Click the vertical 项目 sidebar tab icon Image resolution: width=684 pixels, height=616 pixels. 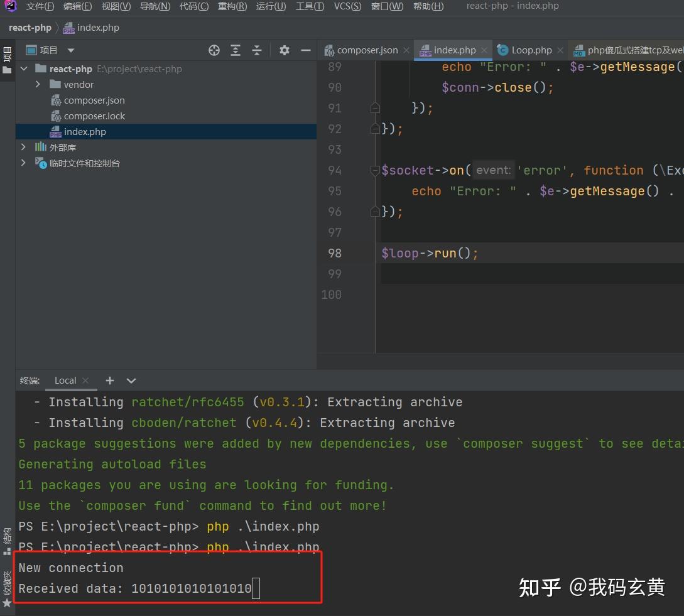pyautogui.click(x=7, y=57)
